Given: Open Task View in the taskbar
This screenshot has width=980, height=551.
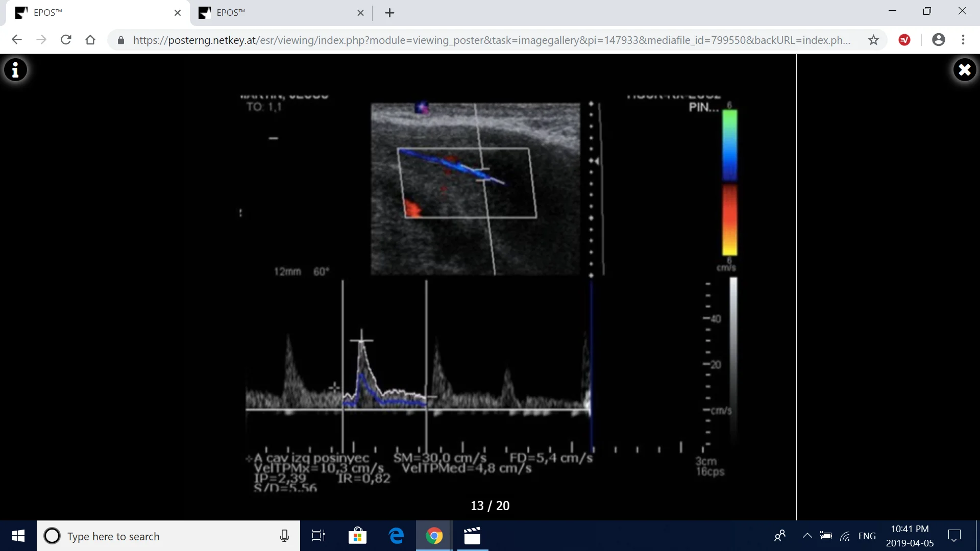Looking at the screenshot, I should (x=318, y=536).
